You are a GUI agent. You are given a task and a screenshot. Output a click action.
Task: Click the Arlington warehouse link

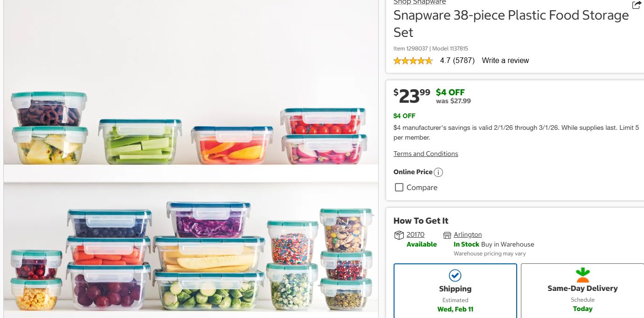point(468,234)
